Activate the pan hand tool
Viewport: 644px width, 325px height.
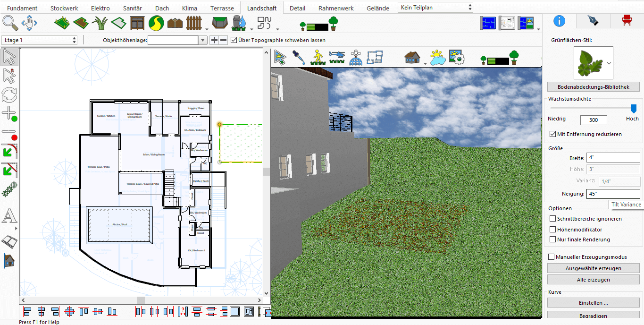(29, 22)
